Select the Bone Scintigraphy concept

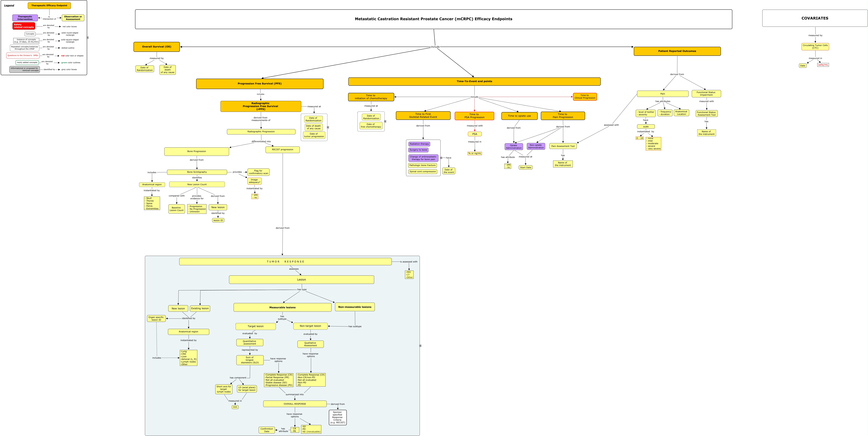point(197,172)
